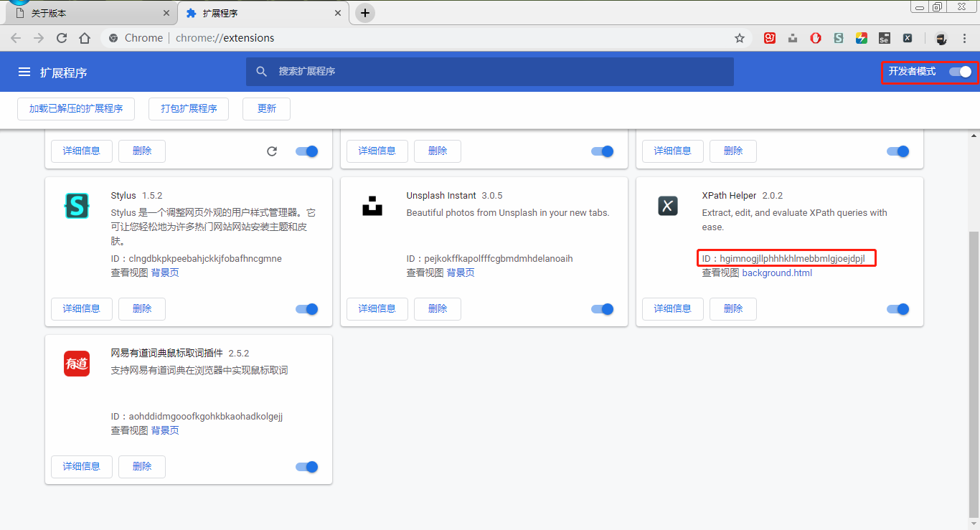Click the 搜索扩展程序 search field
Image resolution: width=980 pixels, height=530 pixels.
click(x=489, y=72)
